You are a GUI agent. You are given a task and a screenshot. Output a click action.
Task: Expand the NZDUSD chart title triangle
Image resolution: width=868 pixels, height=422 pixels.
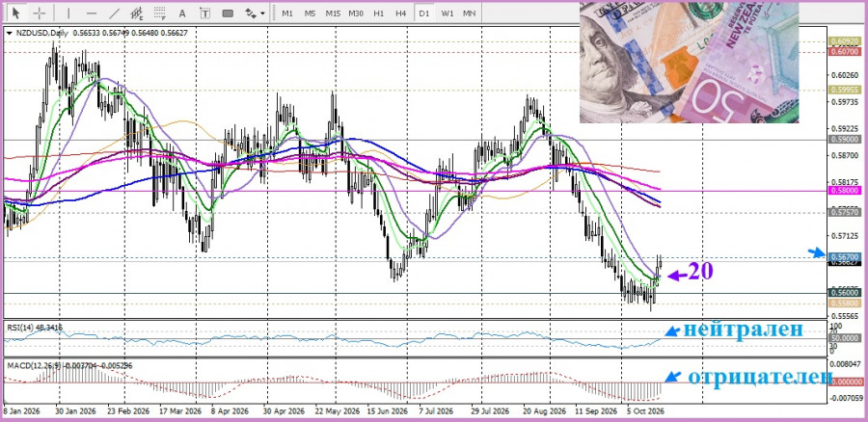pyautogui.click(x=10, y=33)
